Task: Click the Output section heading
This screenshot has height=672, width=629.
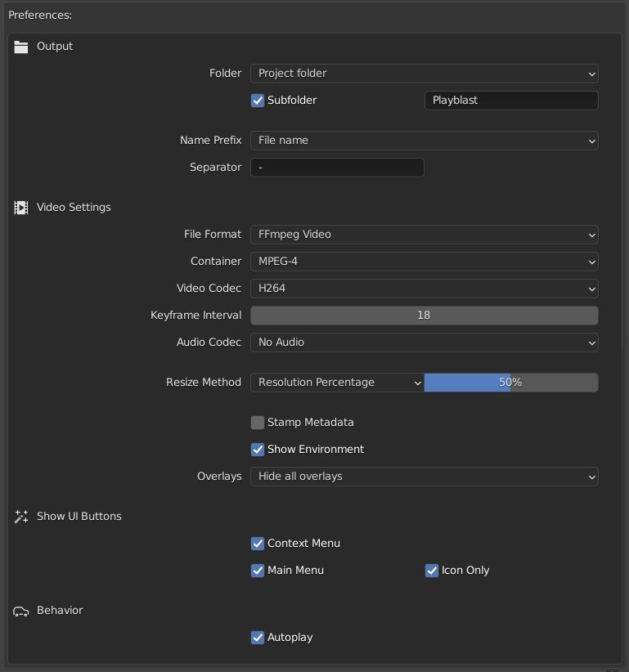Action: pyautogui.click(x=55, y=47)
